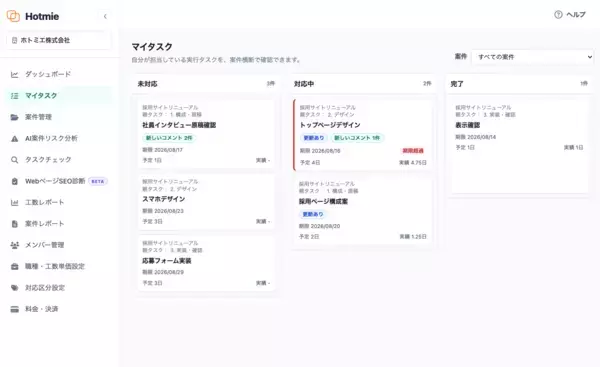Click the メンバー管理 people icon
The image size is (600, 367).
click(x=15, y=245)
